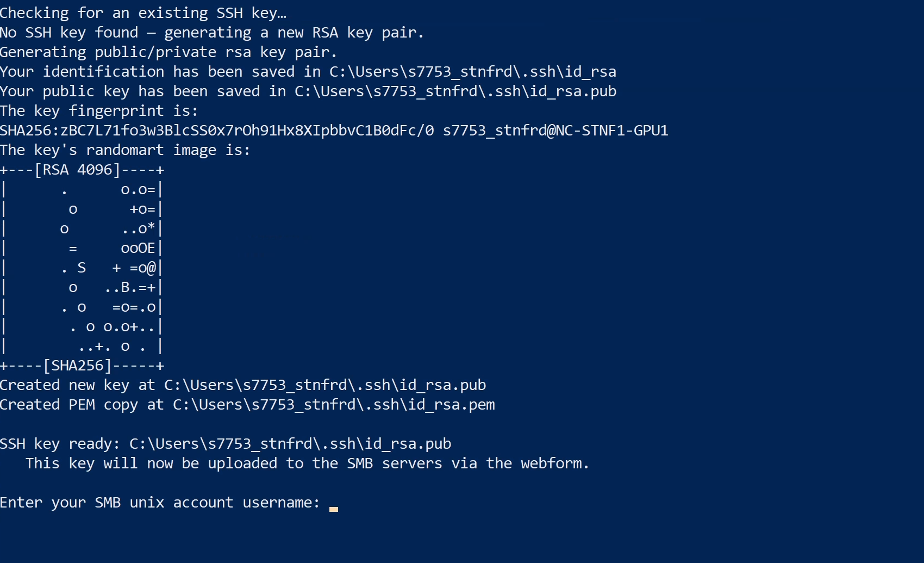Screen dimensions: 924x563
Task: Click the blinking cursor after the username prompt
Action: (x=333, y=508)
